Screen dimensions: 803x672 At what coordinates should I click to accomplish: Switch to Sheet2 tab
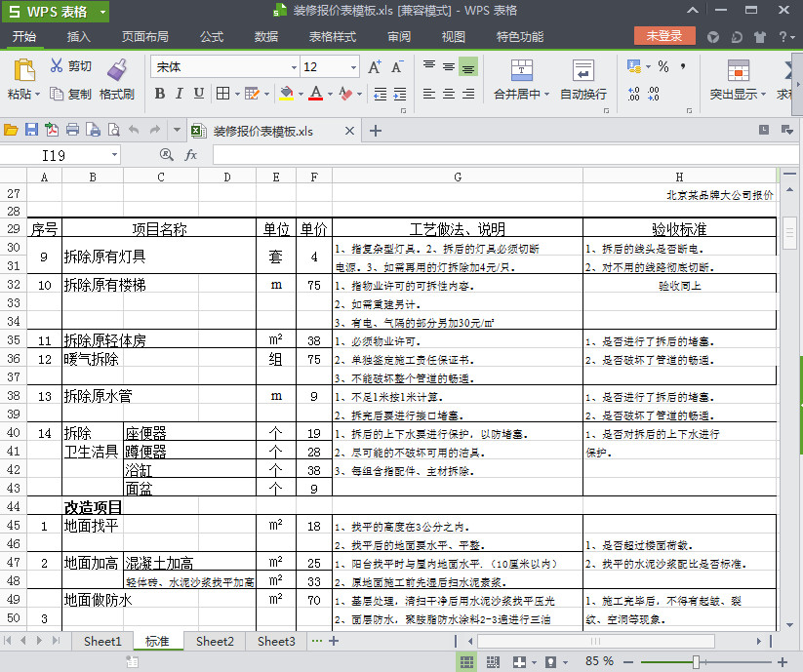(215, 641)
